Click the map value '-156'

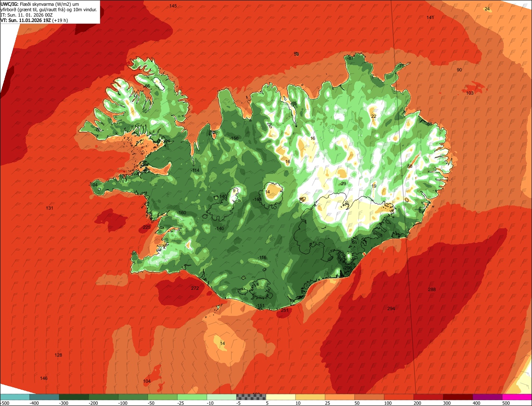(x=234, y=138)
